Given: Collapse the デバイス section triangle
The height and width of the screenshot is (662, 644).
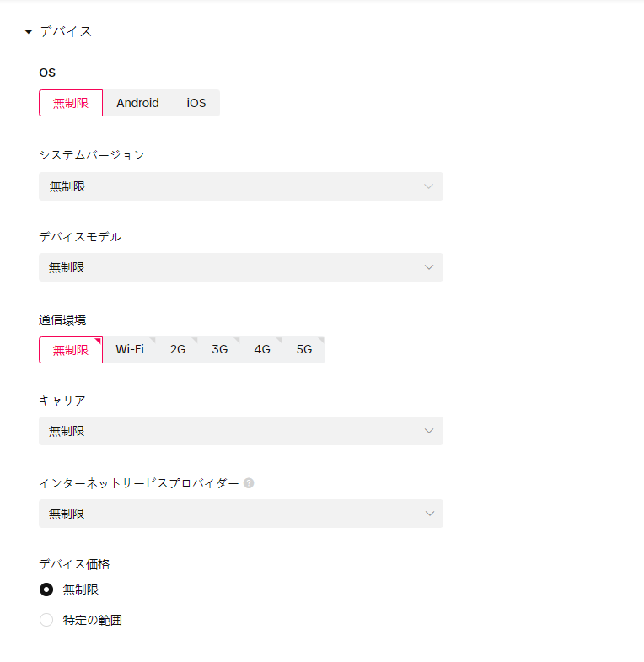Looking at the screenshot, I should click(x=29, y=32).
